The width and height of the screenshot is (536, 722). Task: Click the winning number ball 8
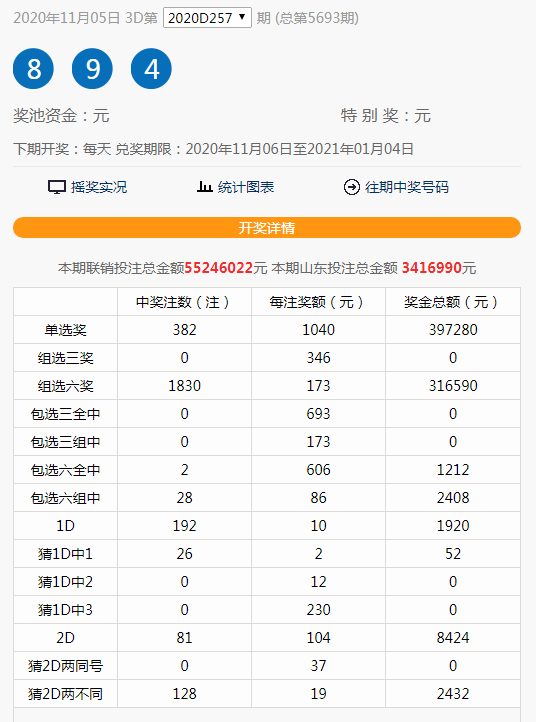34,69
